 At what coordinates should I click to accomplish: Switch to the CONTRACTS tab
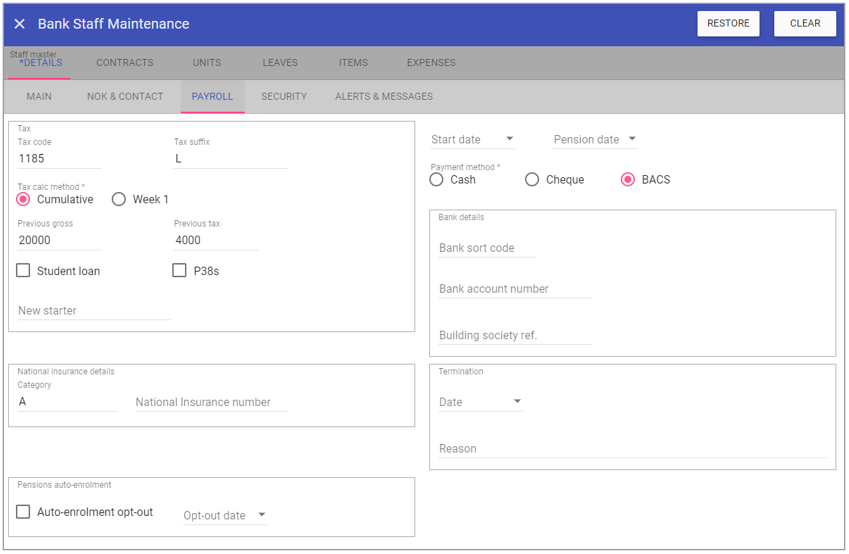click(125, 63)
